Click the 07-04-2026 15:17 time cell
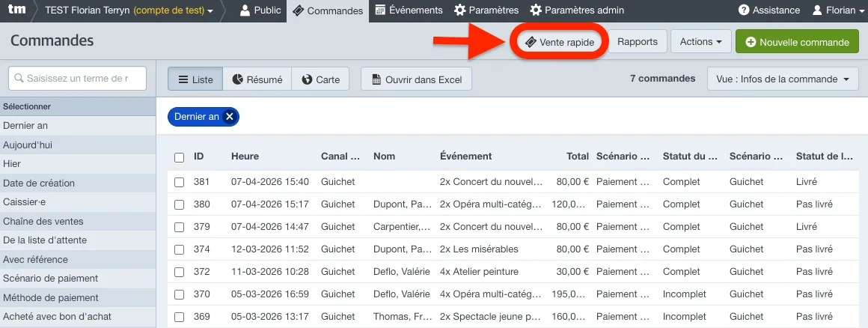 [270, 204]
